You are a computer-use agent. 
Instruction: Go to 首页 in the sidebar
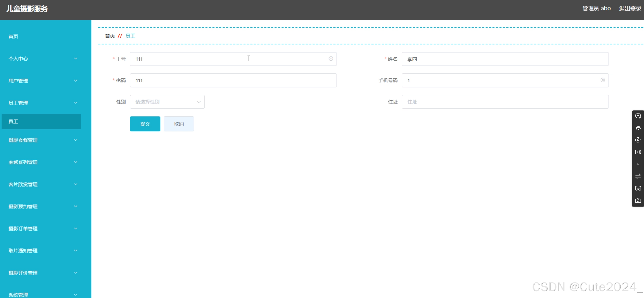click(x=14, y=37)
